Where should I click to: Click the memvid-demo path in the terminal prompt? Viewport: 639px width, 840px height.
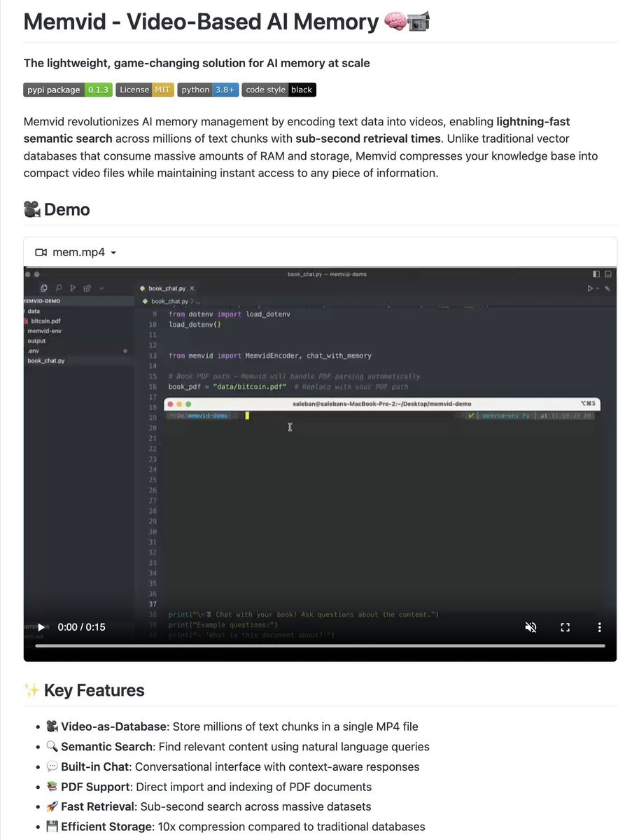coord(208,416)
